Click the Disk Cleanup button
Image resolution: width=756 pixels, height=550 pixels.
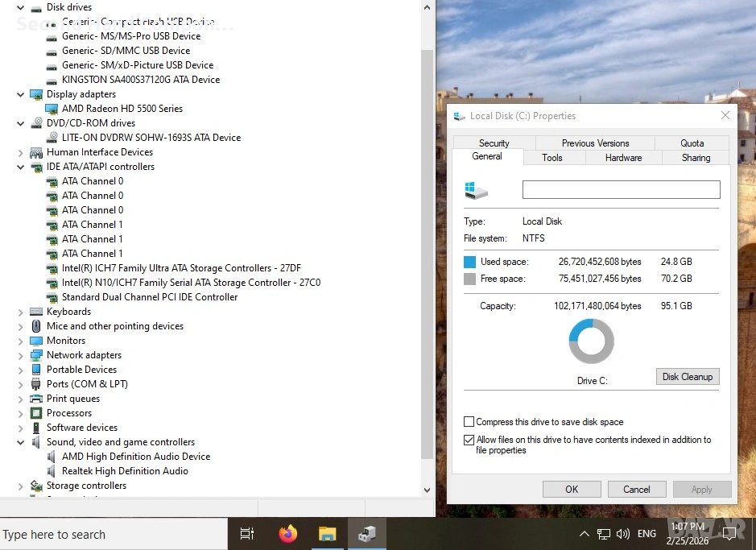[x=687, y=377]
